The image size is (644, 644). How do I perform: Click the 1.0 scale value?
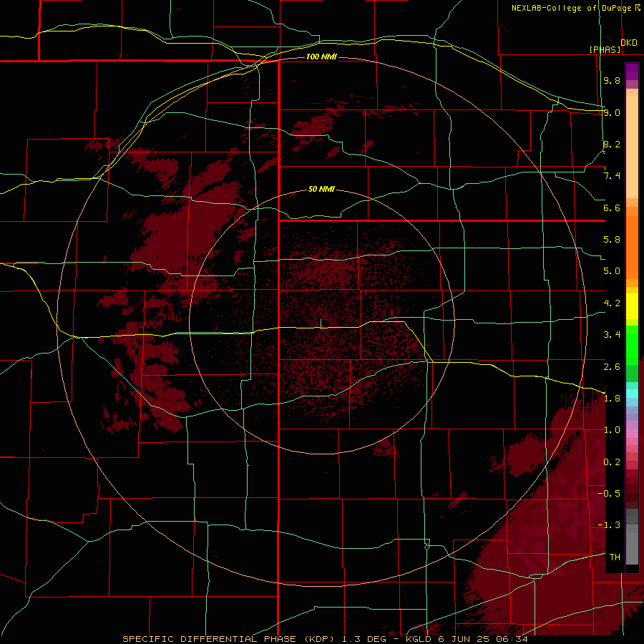[x=612, y=430]
